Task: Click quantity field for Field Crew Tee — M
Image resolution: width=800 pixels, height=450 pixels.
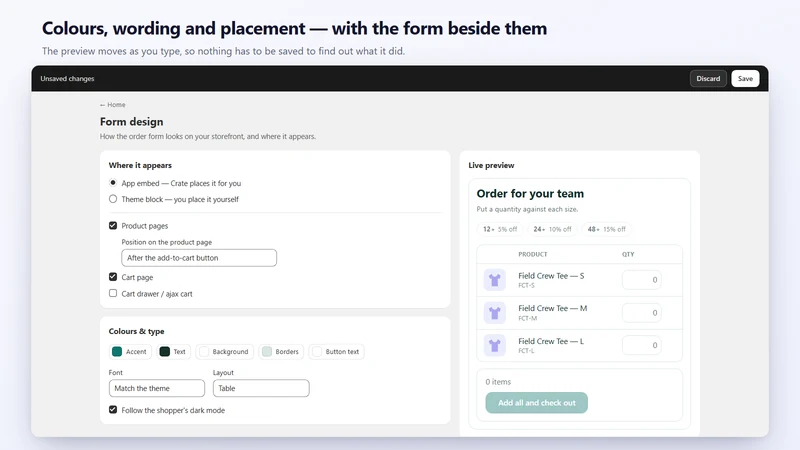Action: 641,313
